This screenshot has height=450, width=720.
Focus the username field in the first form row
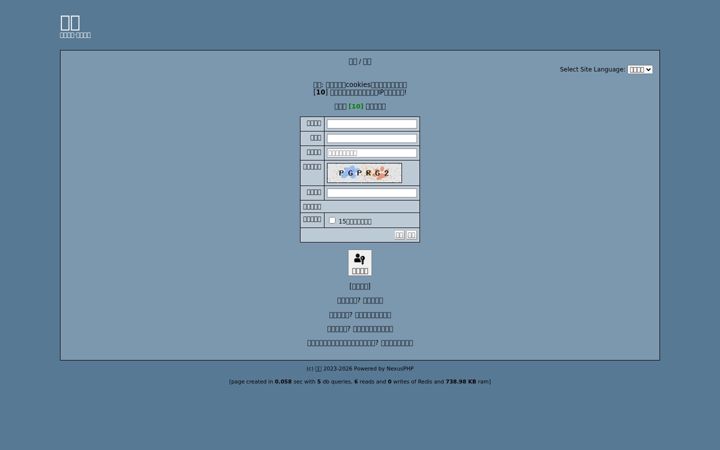point(372,124)
